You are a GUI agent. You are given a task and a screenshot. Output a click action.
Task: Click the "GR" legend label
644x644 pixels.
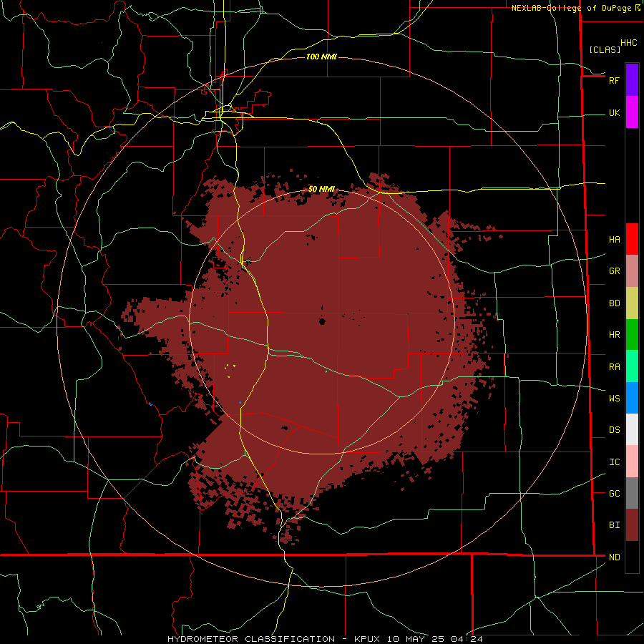(x=614, y=271)
